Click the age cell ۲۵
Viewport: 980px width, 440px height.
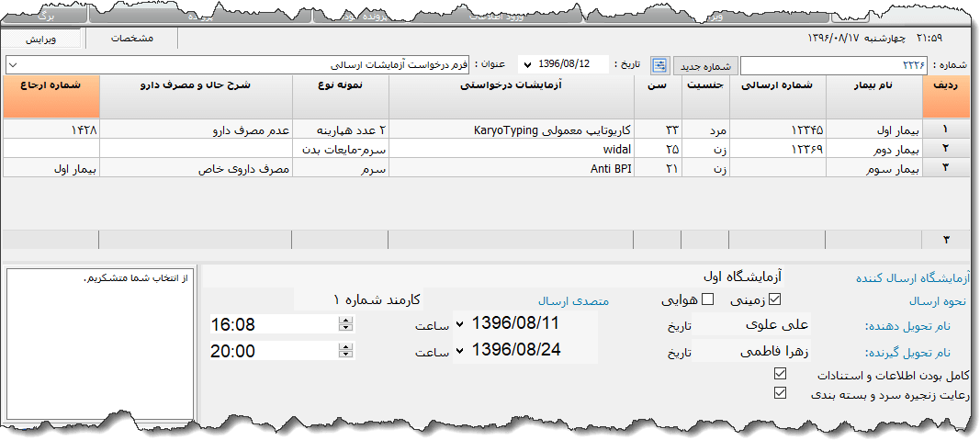point(659,148)
